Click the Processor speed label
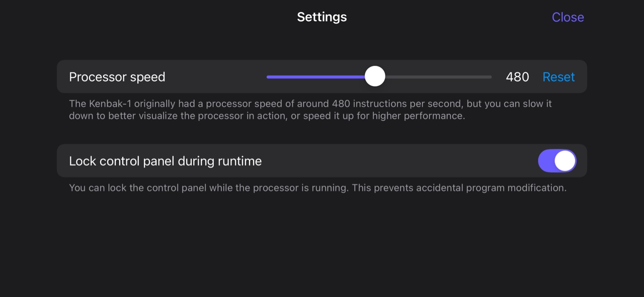Screen dimensions: 644x297 pos(117,77)
